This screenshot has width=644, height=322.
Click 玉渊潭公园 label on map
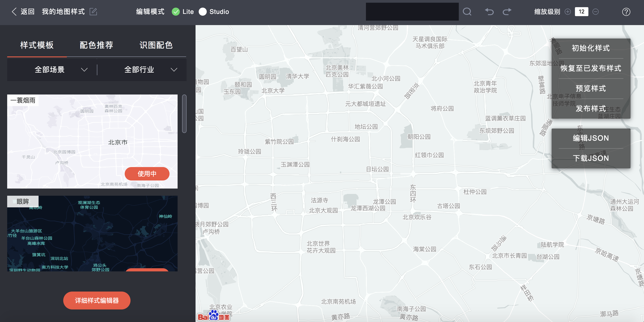(x=295, y=165)
